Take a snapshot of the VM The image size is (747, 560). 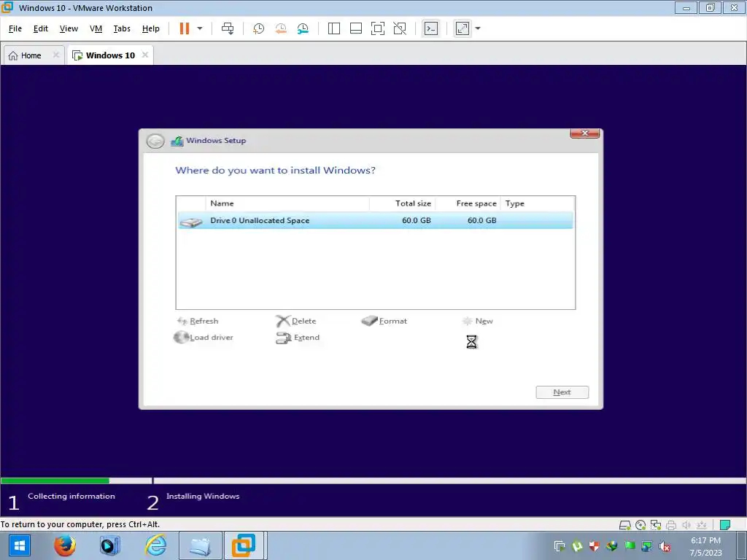pyautogui.click(x=258, y=28)
